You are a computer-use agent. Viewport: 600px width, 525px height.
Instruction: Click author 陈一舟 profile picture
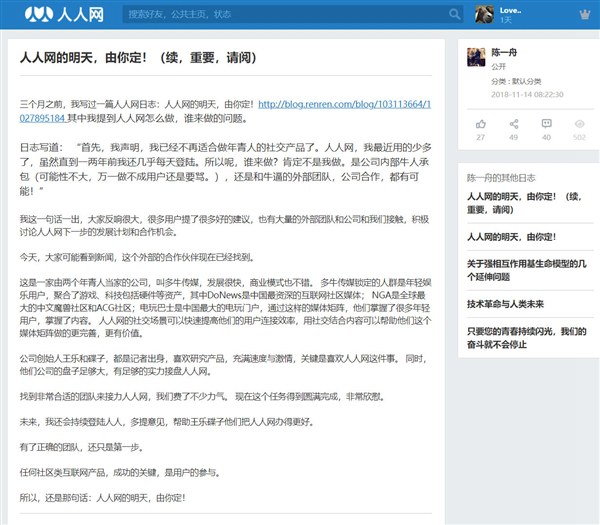476,56
